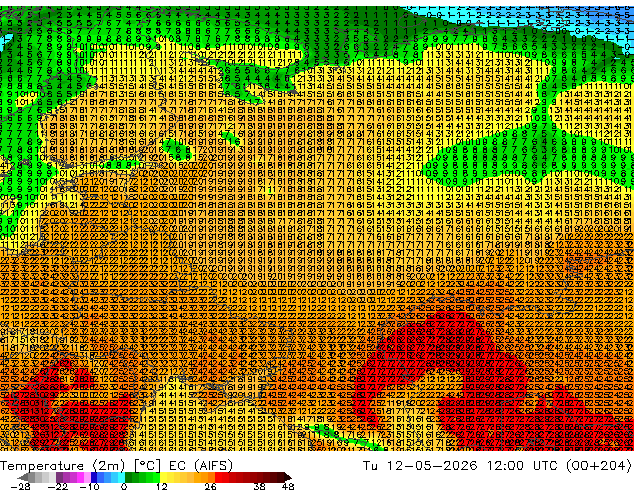Click the "-10" legend label
Viewport: 634px width, 490px height.
(x=89, y=486)
